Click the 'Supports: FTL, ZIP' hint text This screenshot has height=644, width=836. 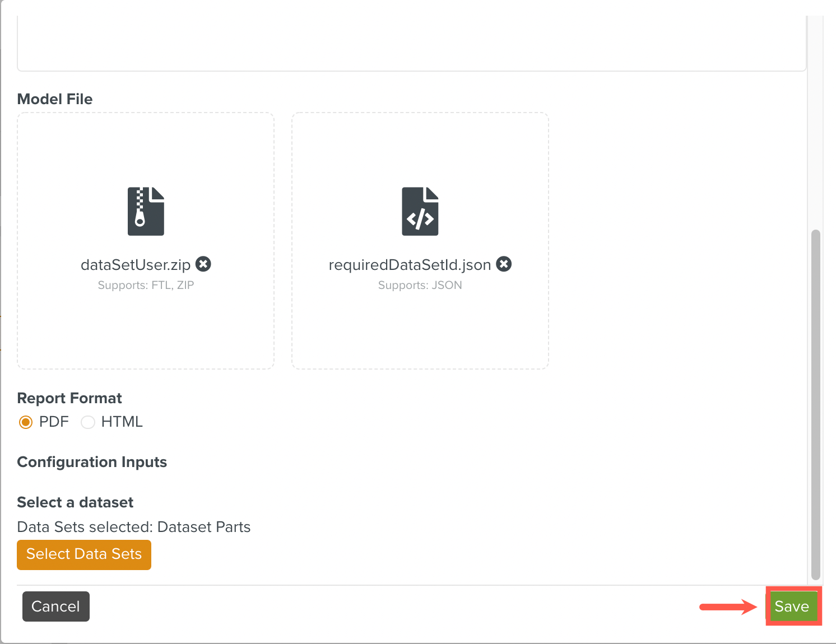point(146,285)
